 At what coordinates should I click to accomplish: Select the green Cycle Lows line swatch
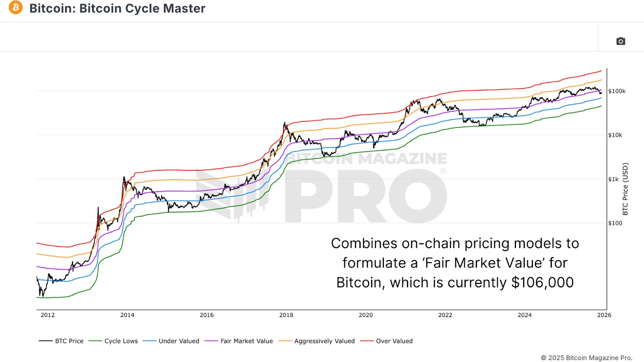click(95, 341)
